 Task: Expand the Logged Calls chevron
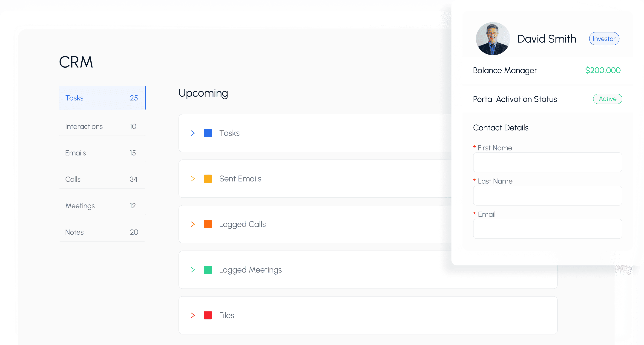[x=193, y=224]
